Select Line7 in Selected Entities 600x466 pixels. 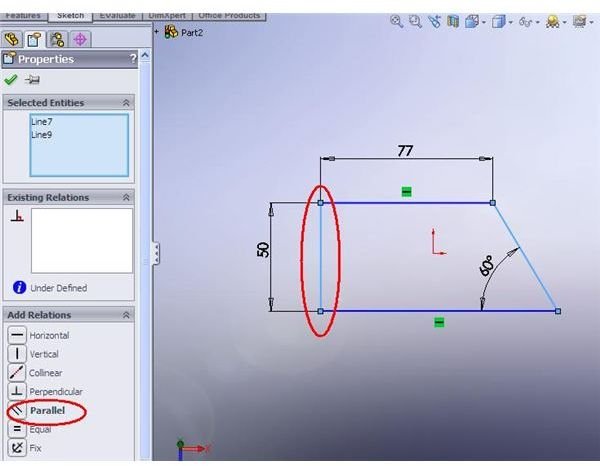42,122
